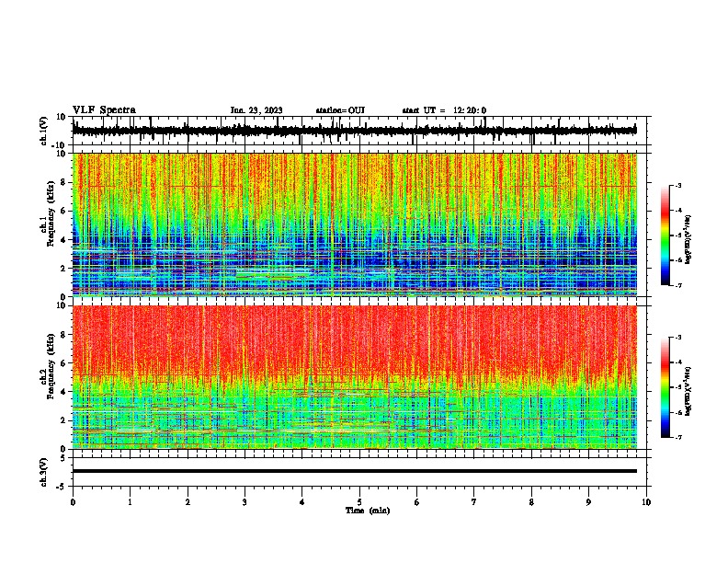Viewport: 728px width, 563px height.
Task: Click time axis tick label "3"
Action: 245,502
